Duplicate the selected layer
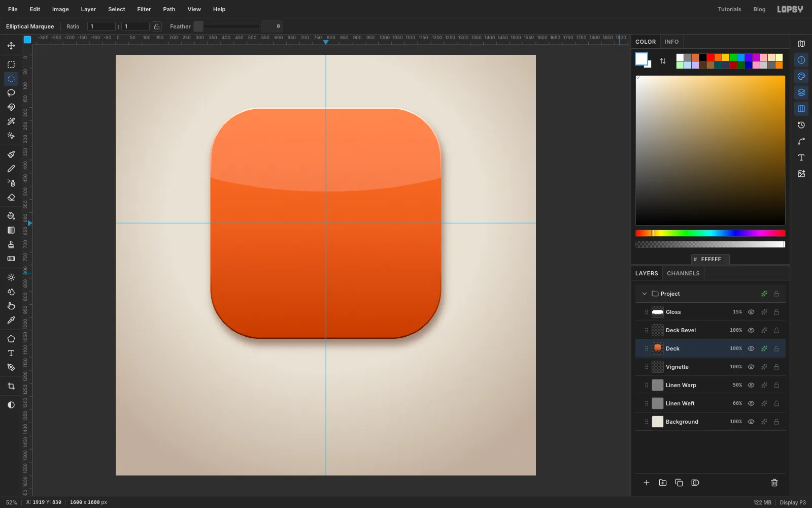This screenshot has width=812, height=508. 679,483
